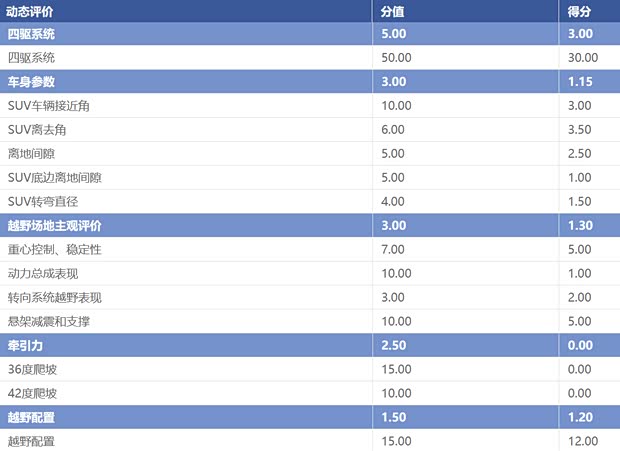Select the 牵引力 section header
The width and height of the screenshot is (620, 451).
25,345
